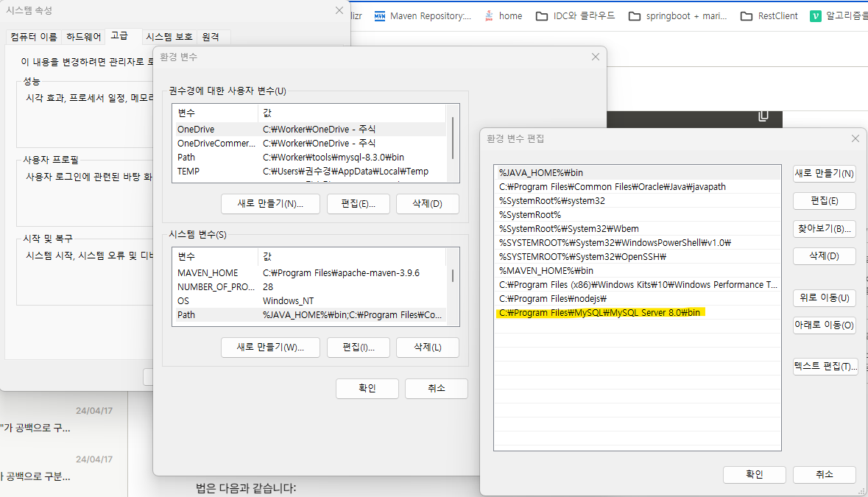Select the WindowsPowerShell\v1.0 path entry

pyautogui.click(x=638, y=242)
